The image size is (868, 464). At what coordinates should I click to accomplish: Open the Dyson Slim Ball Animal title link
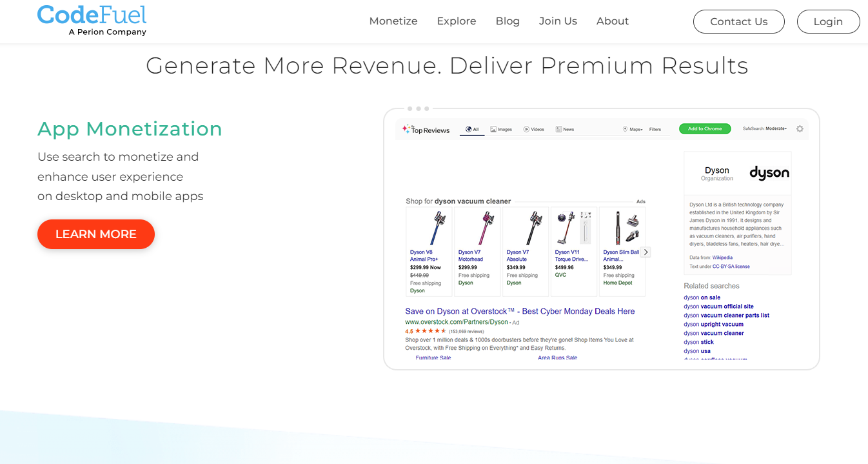point(621,256)
